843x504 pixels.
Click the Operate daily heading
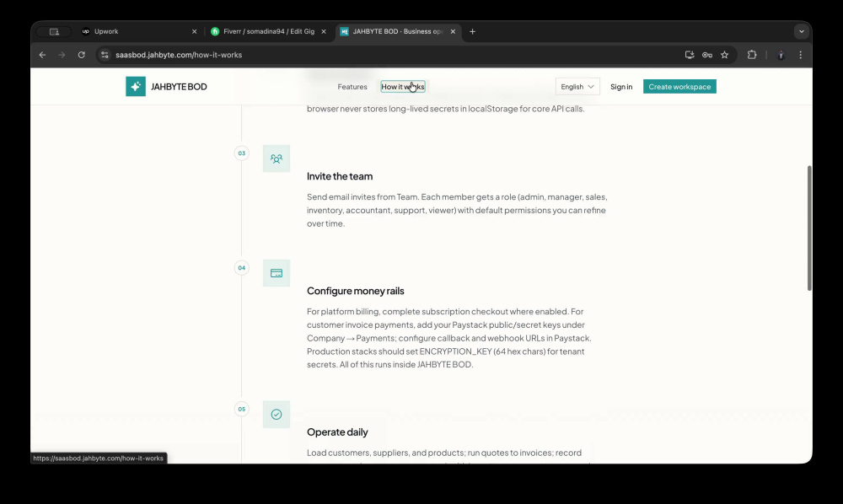[338, 432]
